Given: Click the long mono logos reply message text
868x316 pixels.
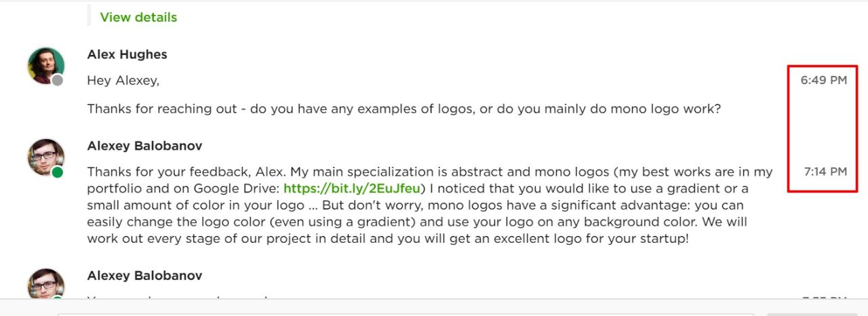Looking at the screenshot, I should (x=430, y=205).
